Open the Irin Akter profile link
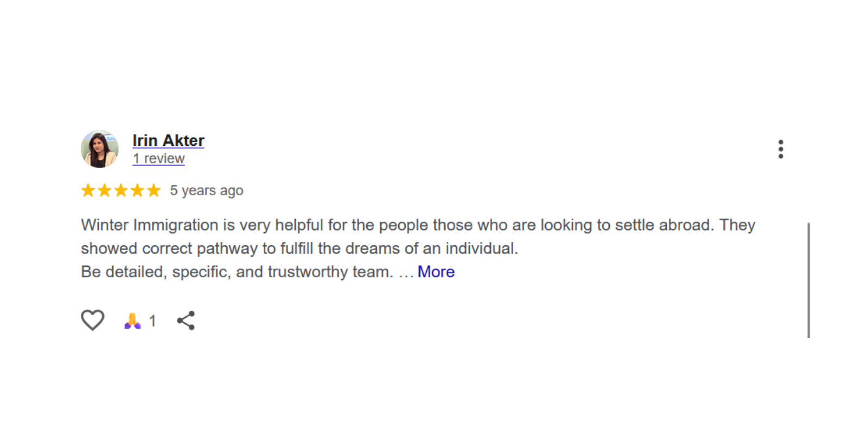Screen dimensions: 868x434 tap(168, 141)
